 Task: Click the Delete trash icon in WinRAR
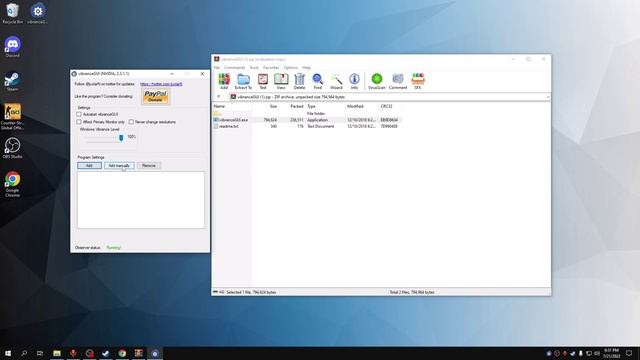point(299,81)
